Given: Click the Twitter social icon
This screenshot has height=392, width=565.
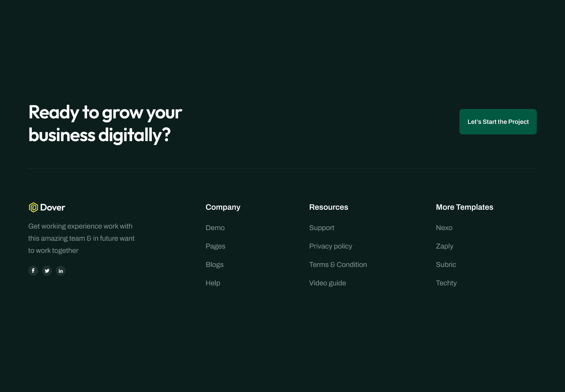Looking at the screenshot, I should (47, 270).
